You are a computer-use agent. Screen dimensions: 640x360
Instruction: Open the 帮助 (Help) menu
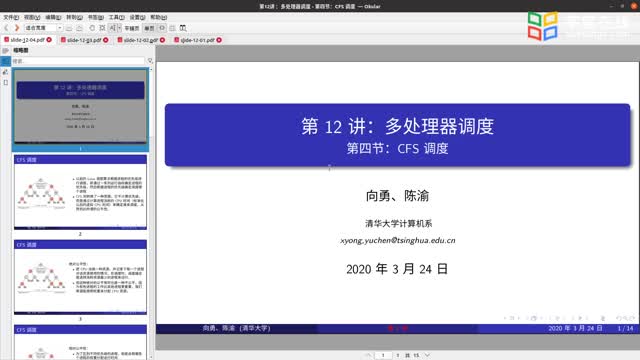tap(158, 17)
